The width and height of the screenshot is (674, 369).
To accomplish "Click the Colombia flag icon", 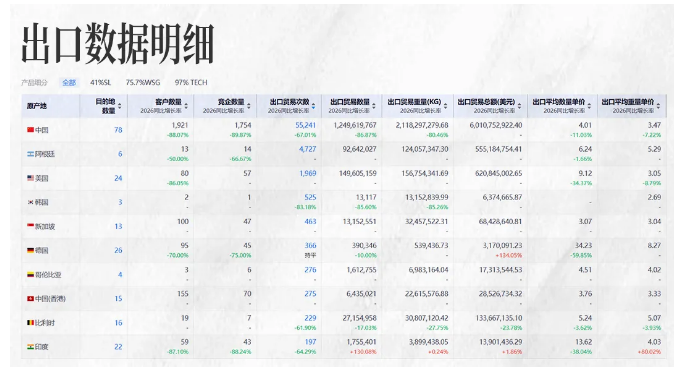I will [x=31, y=274].
